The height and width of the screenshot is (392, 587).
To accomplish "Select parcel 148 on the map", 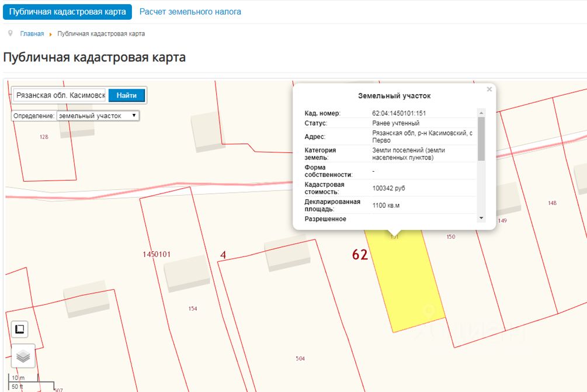I will [552, 203].
